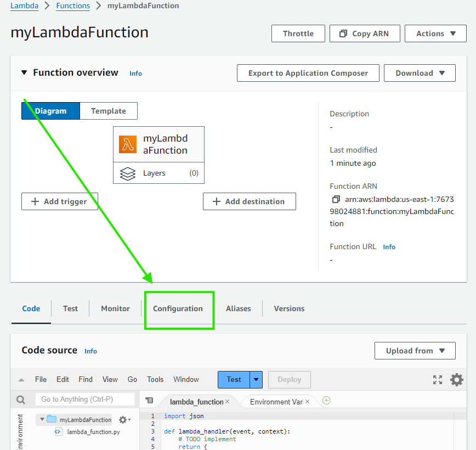
Task: Click the Add trigger button
Action: 59,201
